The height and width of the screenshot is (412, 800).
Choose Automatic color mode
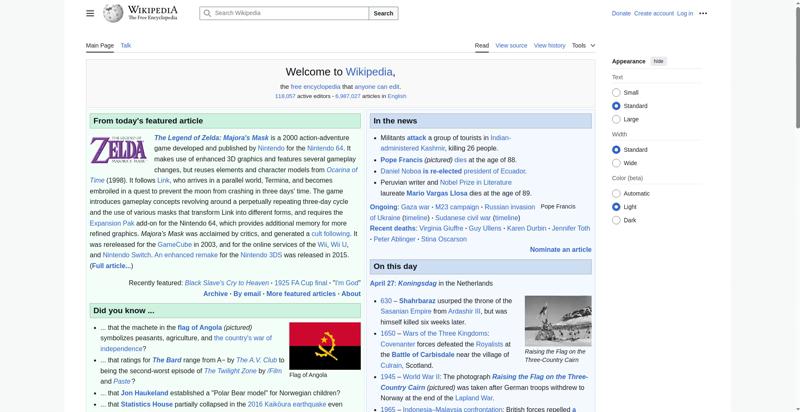616,194
